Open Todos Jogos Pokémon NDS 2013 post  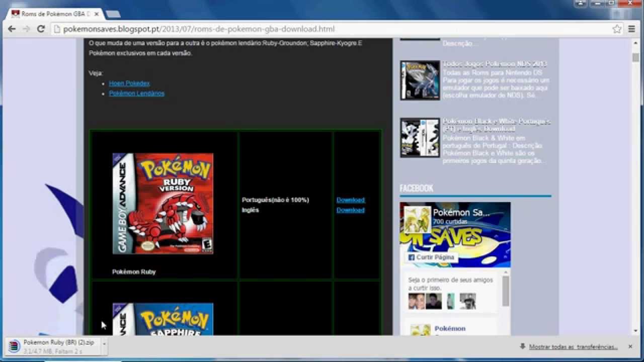(495, 64)
